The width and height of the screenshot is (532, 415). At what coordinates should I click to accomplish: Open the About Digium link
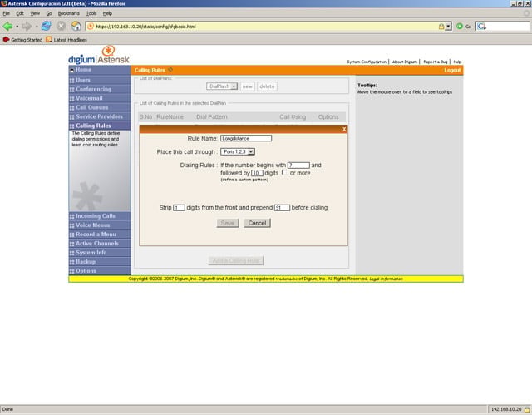click(x=405, y=62)
